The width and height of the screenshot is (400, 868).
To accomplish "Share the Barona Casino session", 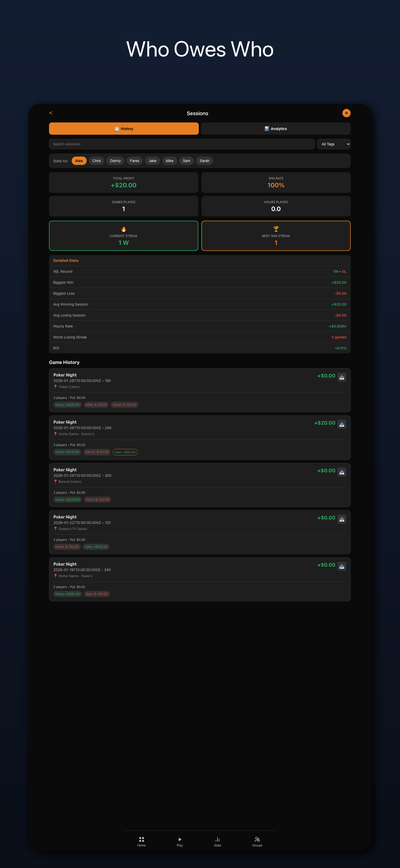I will 342,472.
